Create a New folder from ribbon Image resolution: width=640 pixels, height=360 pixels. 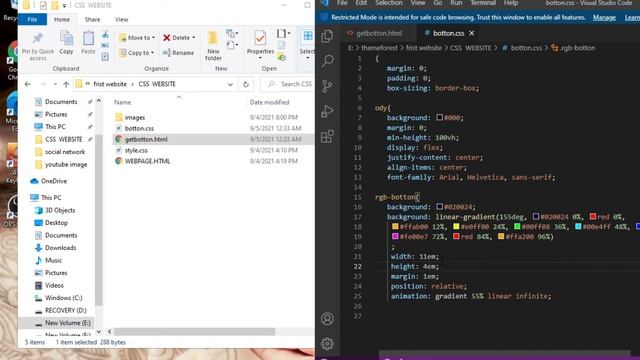click(x=213, y=46)
